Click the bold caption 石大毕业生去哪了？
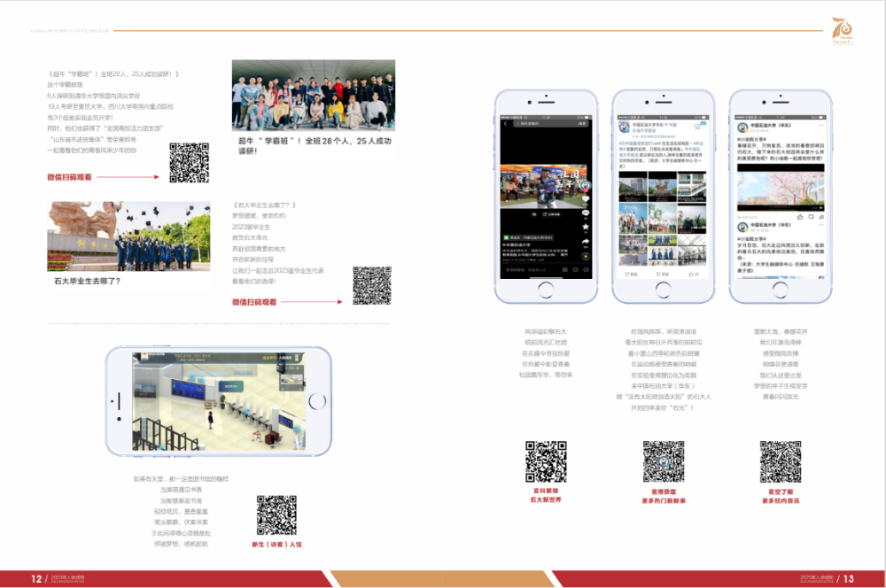The height and width of the screenshot is (588, 886). (87, 281)
